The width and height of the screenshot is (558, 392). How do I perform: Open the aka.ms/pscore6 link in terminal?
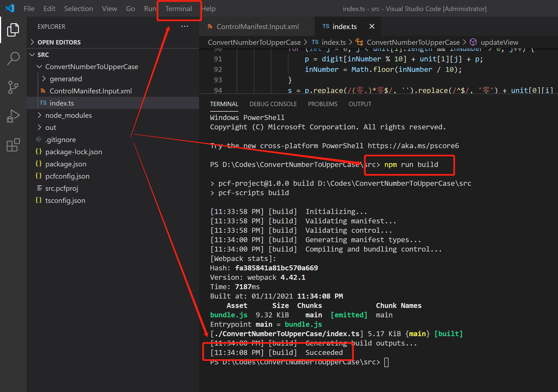(413, 146)
